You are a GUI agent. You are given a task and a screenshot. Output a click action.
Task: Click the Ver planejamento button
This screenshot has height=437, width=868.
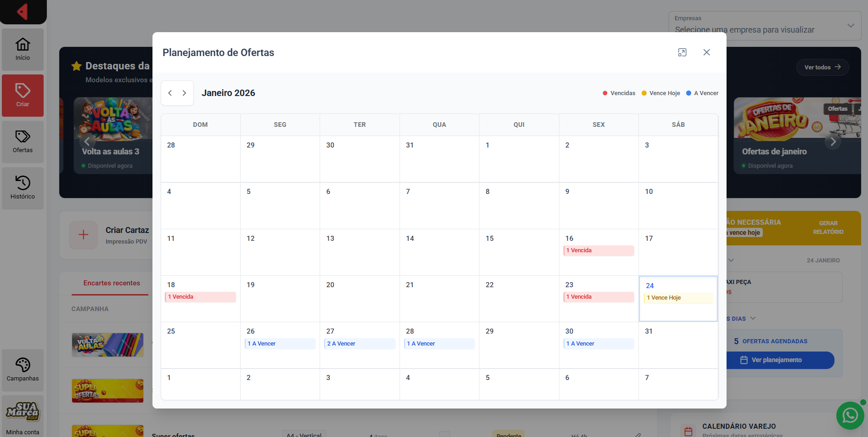pyautogui.click(x=780, y=360)
